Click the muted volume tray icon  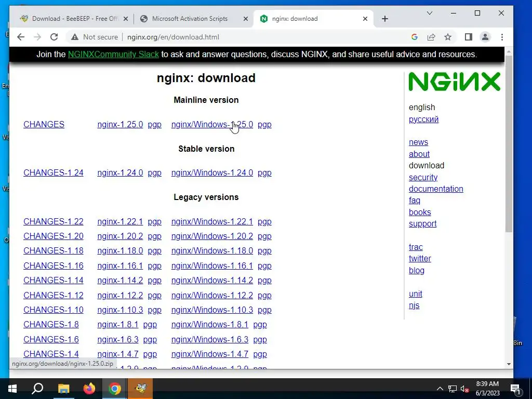coord(464,389)
